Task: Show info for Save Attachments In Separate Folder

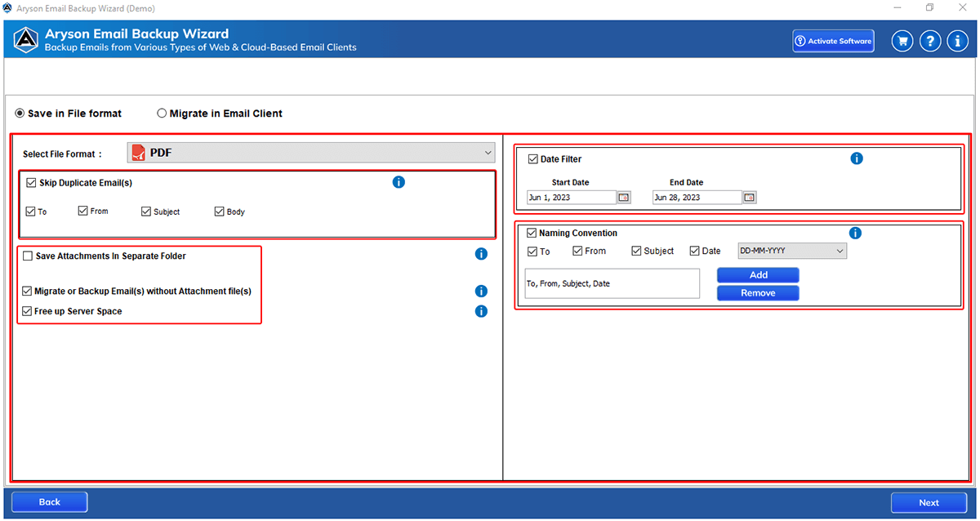Action: (x=481, y=254)
